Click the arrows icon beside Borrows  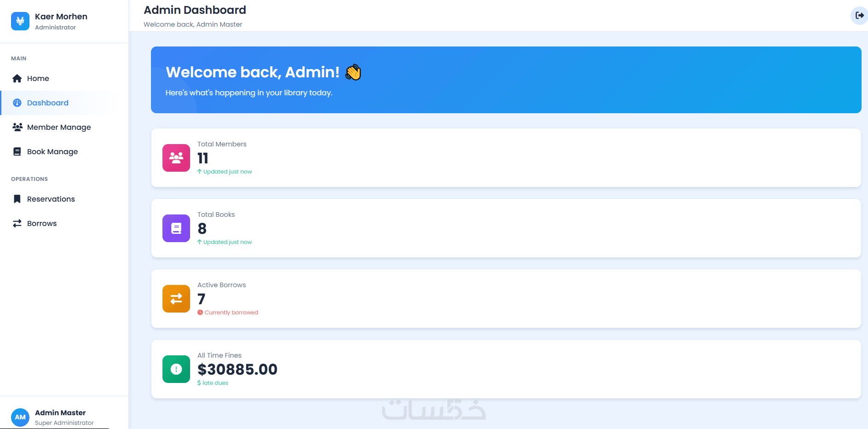(17, 223)
